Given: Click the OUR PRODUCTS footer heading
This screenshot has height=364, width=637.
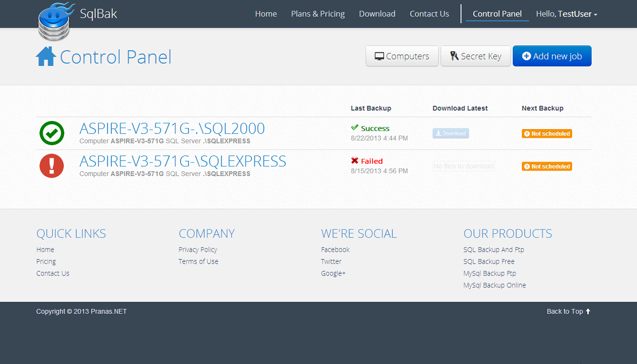Looking at the screenshot, I should (x=507, y=233).
